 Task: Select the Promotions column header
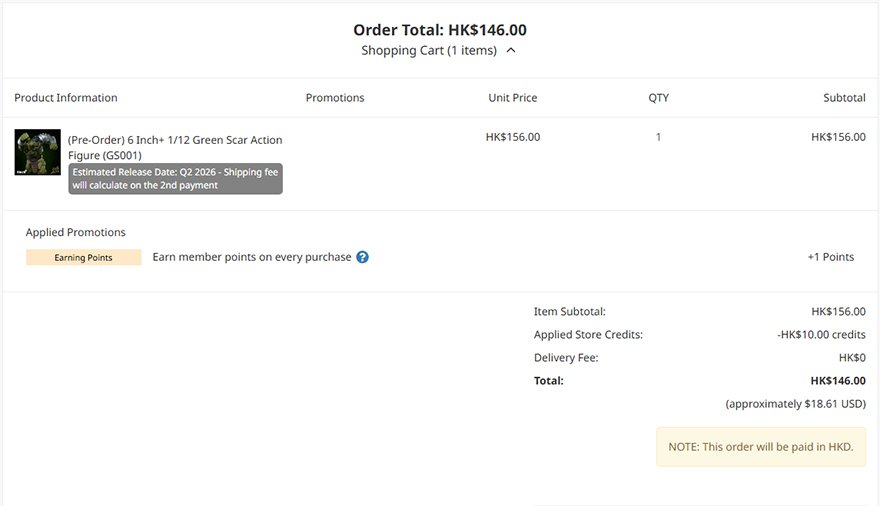pyautogui.click(x=335, y=98)
